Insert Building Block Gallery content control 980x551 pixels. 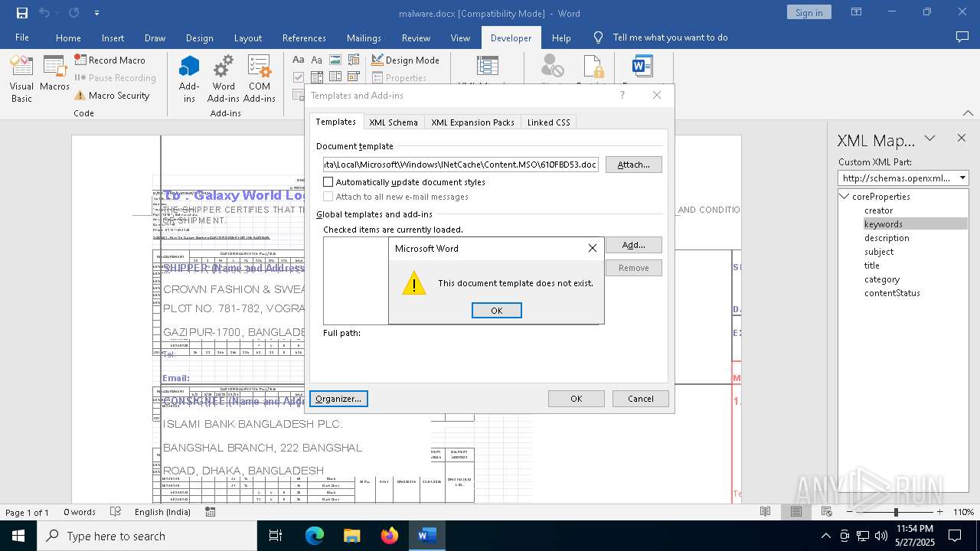pos(354,60)
